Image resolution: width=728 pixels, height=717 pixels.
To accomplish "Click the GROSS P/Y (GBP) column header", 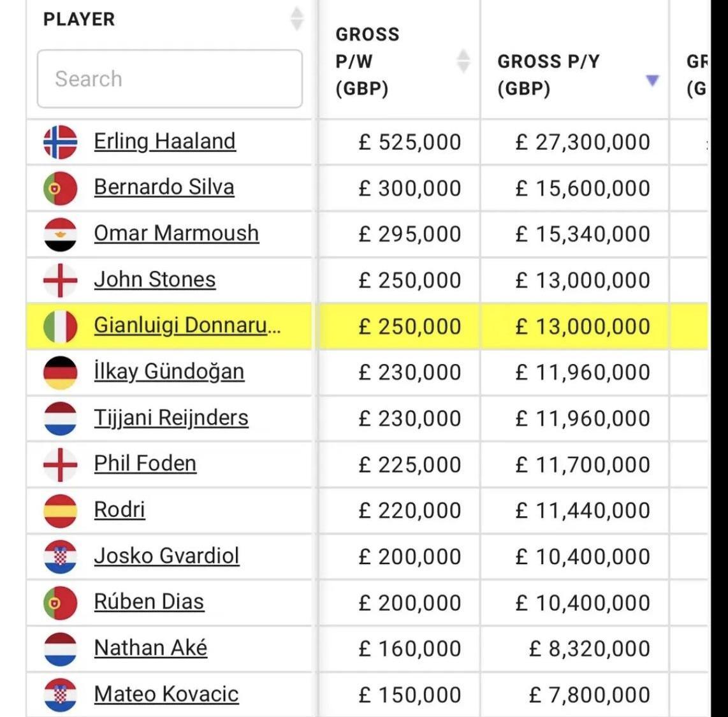I will coord(548,75).
